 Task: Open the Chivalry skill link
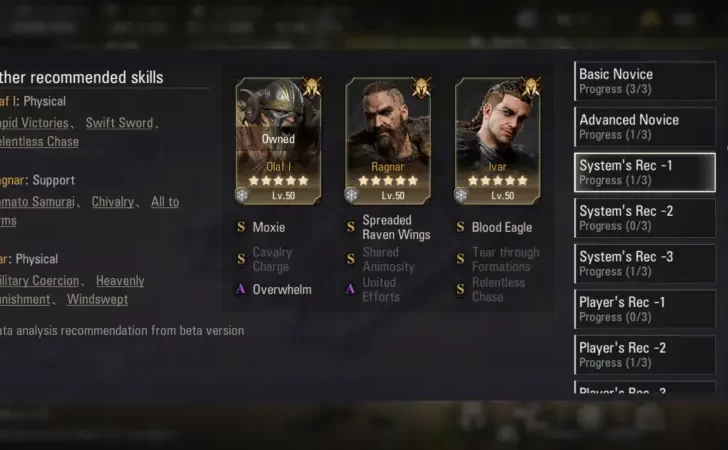tap(113, 202)
